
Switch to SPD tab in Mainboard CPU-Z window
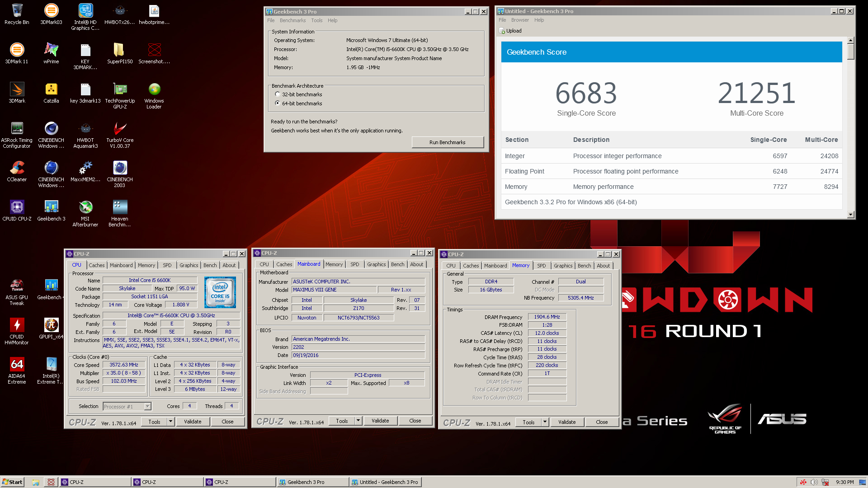point(354,264)
